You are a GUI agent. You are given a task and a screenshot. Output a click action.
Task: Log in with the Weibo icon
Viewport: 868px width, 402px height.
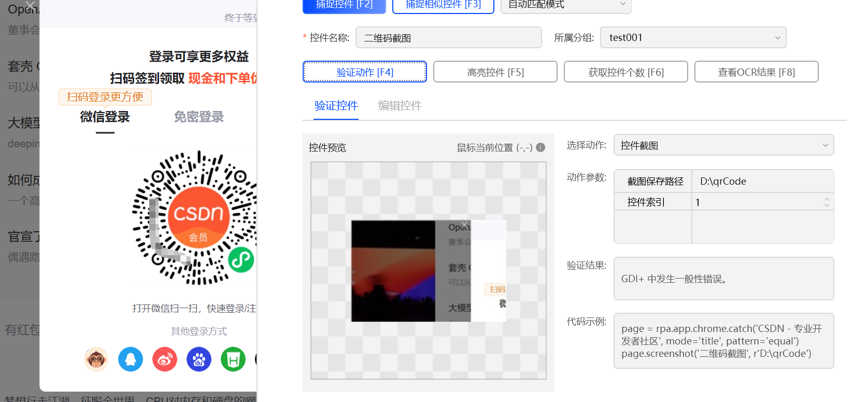165,359
